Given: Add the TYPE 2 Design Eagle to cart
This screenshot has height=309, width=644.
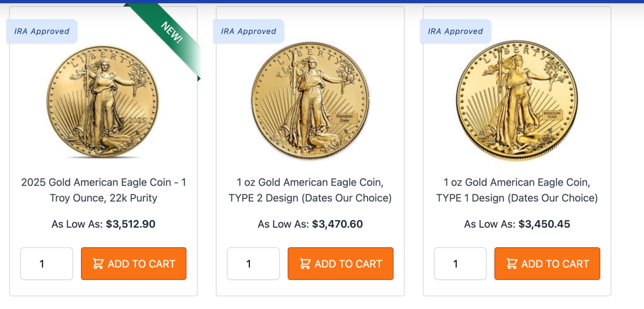Looking at the screenshot, I should coord(340,263).
